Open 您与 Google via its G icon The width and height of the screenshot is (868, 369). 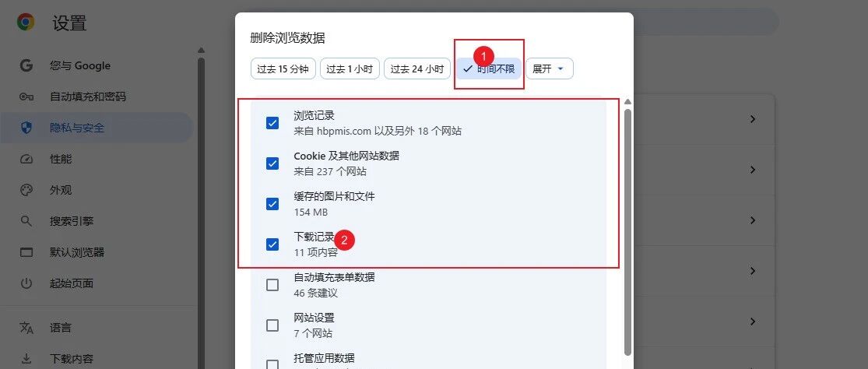[x=26, y=66]
